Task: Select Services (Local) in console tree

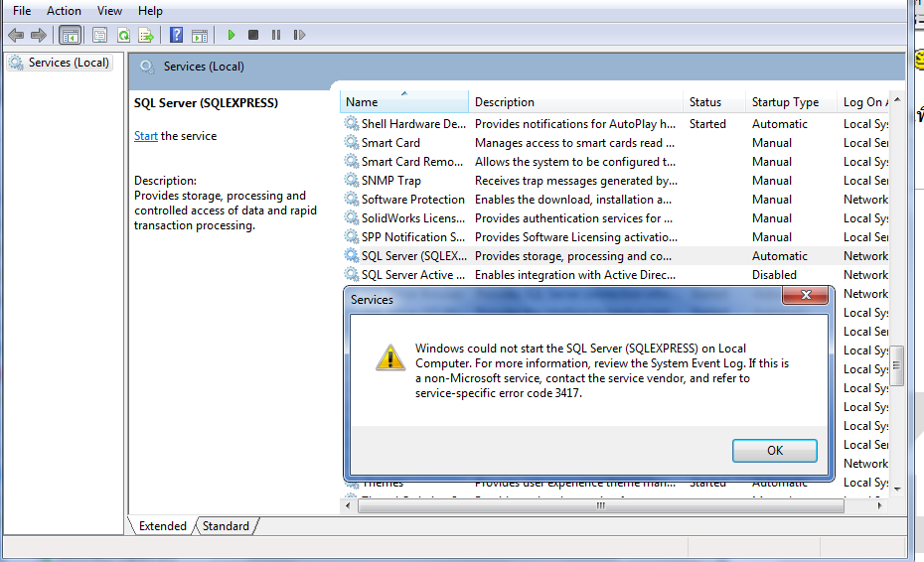Action: [x=60, y=63]
